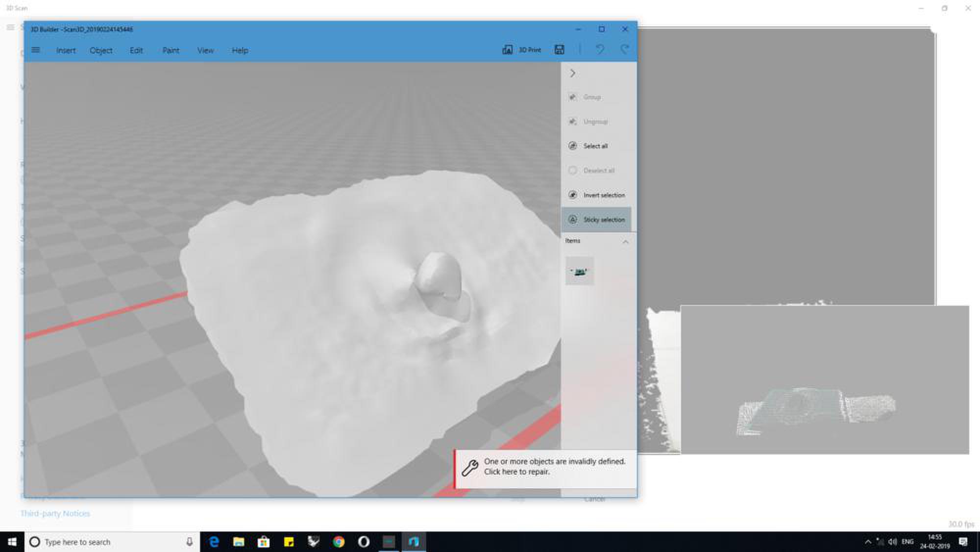Click the wrench repair icon

point(470,467)
